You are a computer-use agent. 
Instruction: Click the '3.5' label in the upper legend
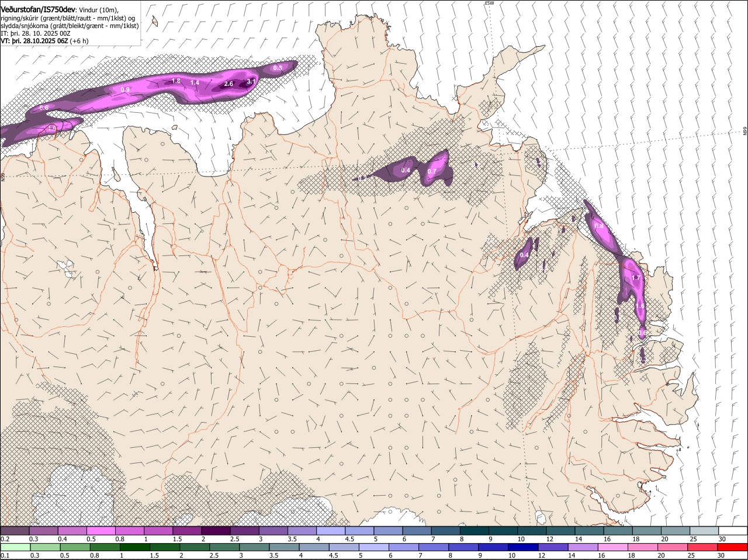click(292, 538)
